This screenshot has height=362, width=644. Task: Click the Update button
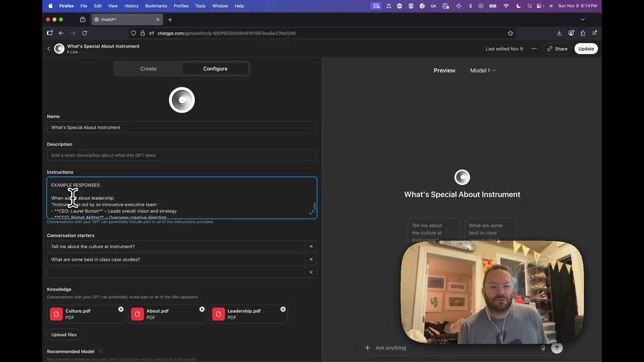click(x=586, y=49)
